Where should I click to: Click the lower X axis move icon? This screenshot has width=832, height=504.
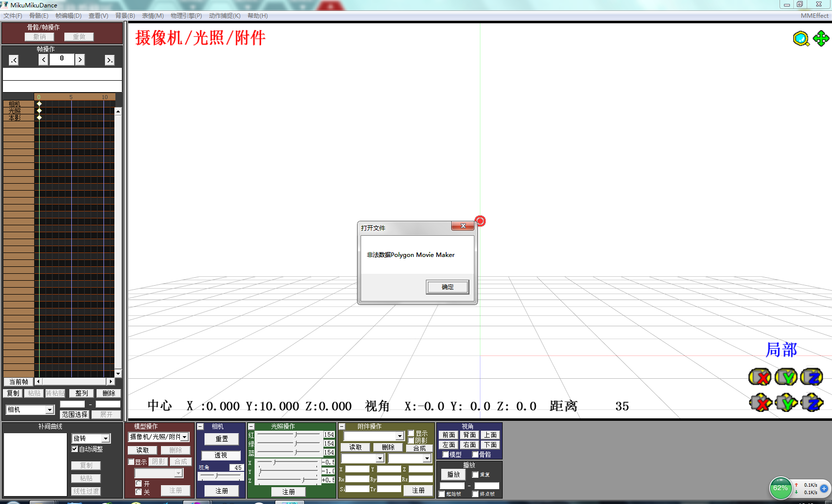click(760, 403)
